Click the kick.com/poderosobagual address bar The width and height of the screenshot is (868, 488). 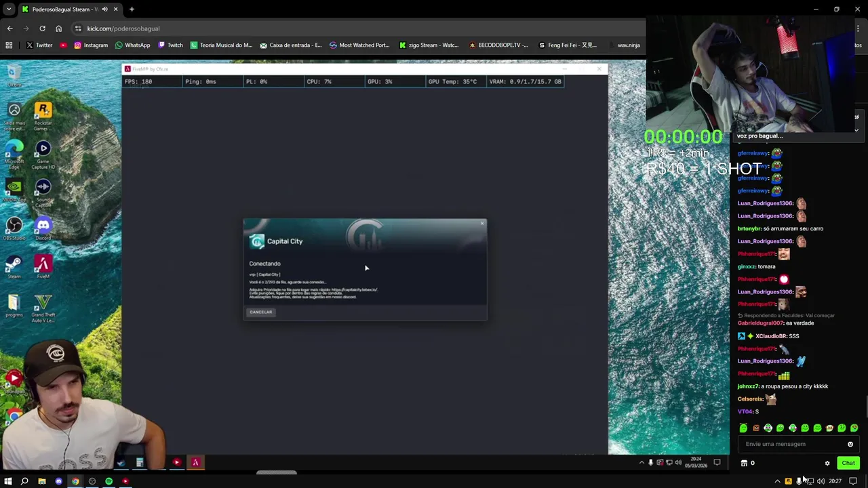coord(359,28)
